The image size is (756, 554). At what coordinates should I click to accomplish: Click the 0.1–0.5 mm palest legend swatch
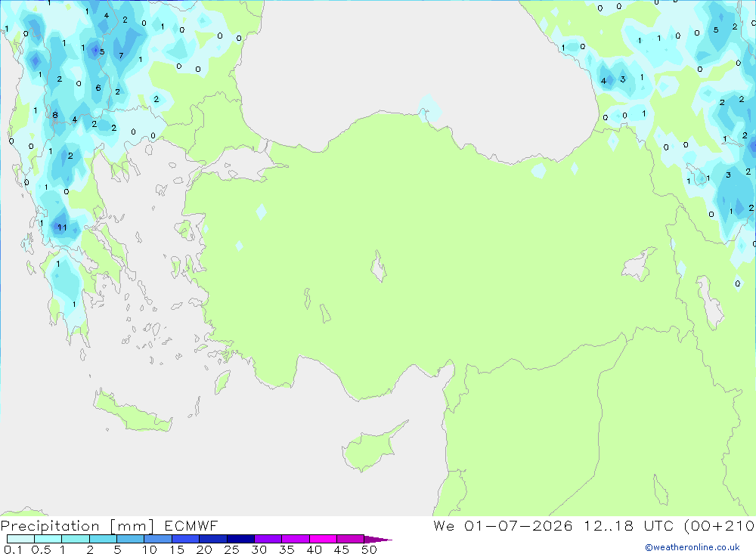pyautogui.click(x=20, y=539)
